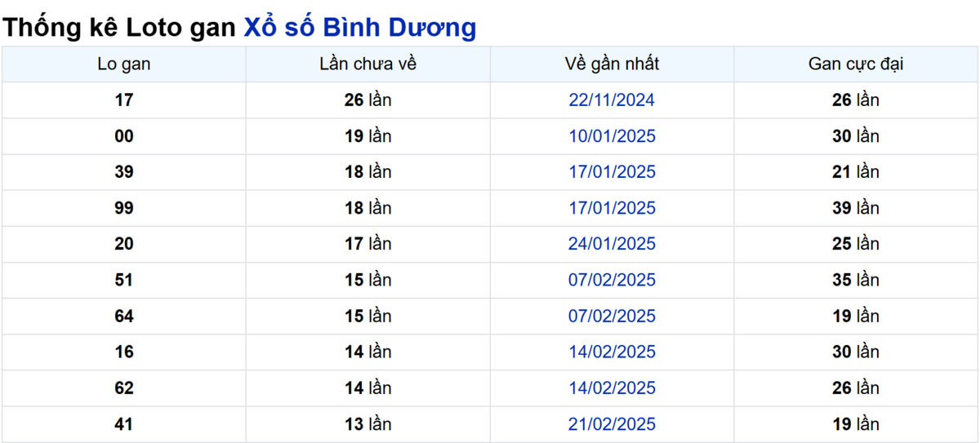The image size is (980, 443).
Task: Click Gan cực đại '30 lần' in row 00
Action: (856, 136)
